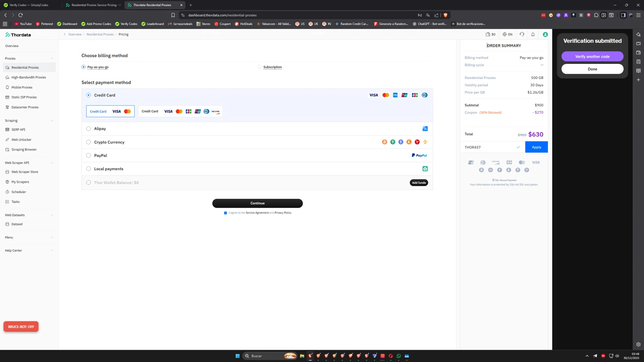Collapse the Scraping sidebar section
The height and width of the screenshot is (362, 644).
point(52,121)
